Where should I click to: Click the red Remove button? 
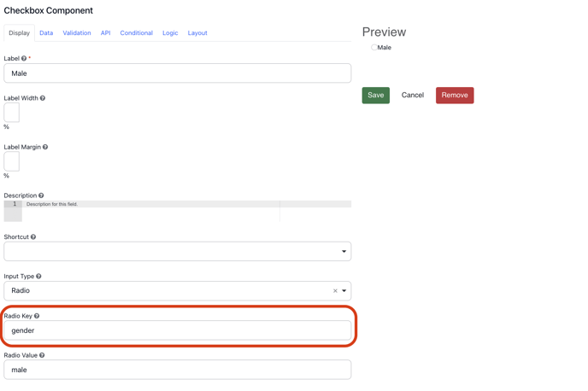(x=455, y=96)
